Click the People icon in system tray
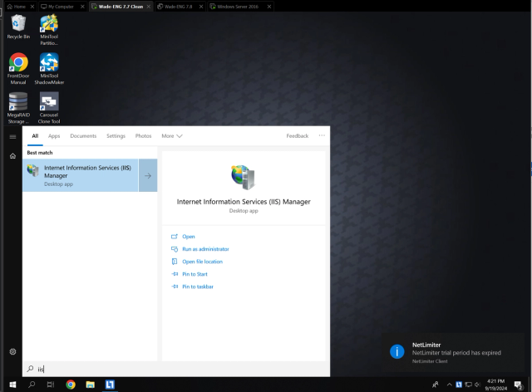Viewport: 532px width, 392px height. pyautogui.click(x=436, y=385)
